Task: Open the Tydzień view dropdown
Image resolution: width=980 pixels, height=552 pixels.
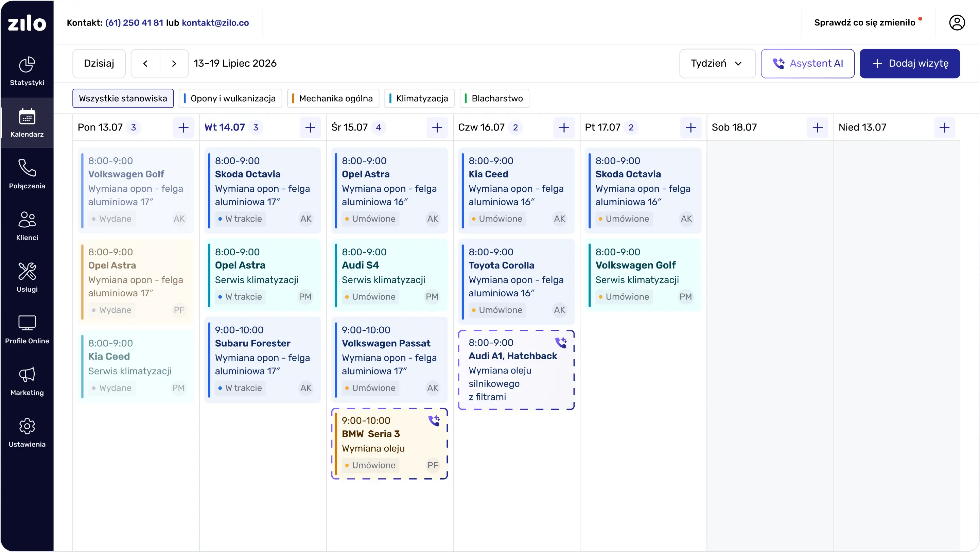Action: pyautogui.click(x=717, y=64)
